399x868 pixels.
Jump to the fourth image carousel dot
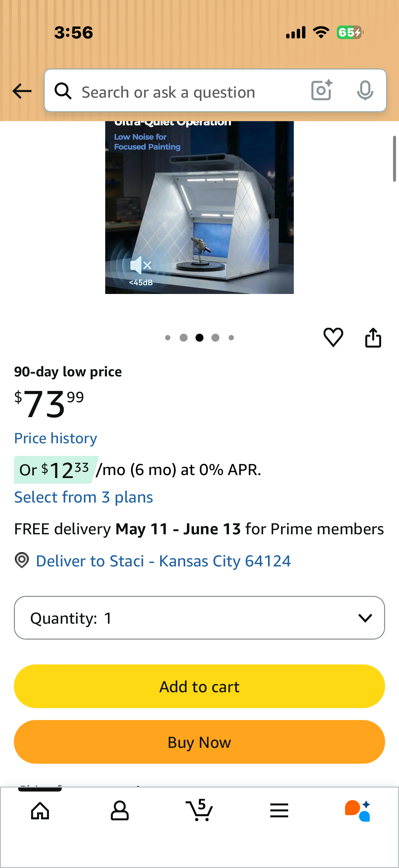[215, 338]
